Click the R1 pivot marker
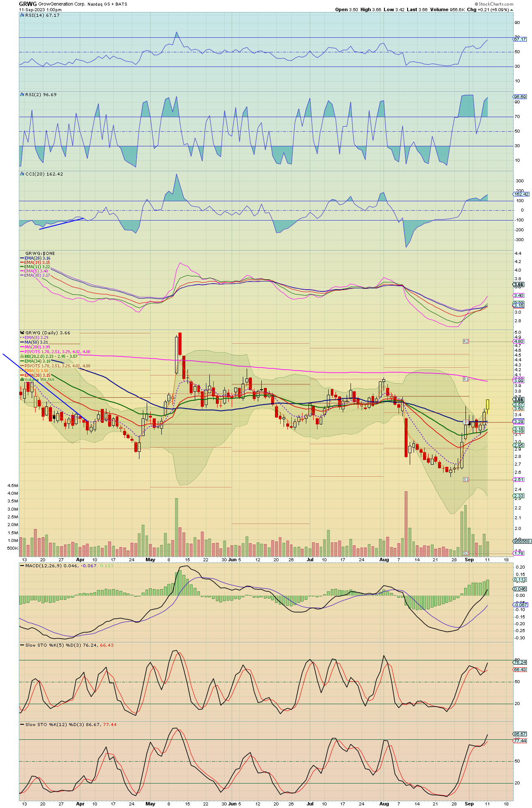This screenshot has height=808, width=532. pyautogui.click(x=466, y=379)
